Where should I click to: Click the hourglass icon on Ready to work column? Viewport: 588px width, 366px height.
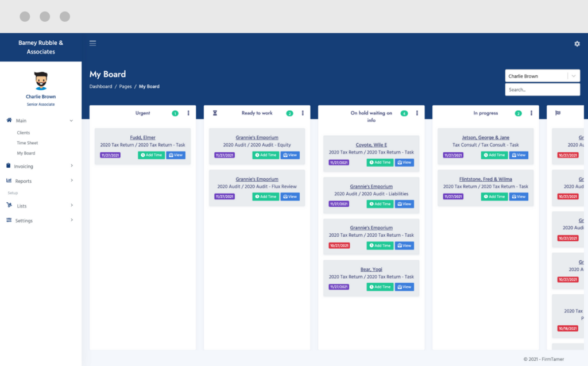(215, 113)
